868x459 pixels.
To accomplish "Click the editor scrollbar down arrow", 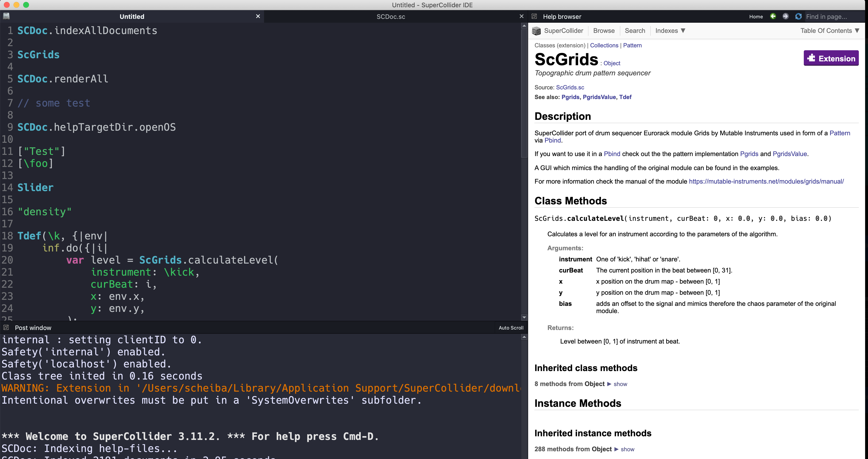I will point(524,317).
